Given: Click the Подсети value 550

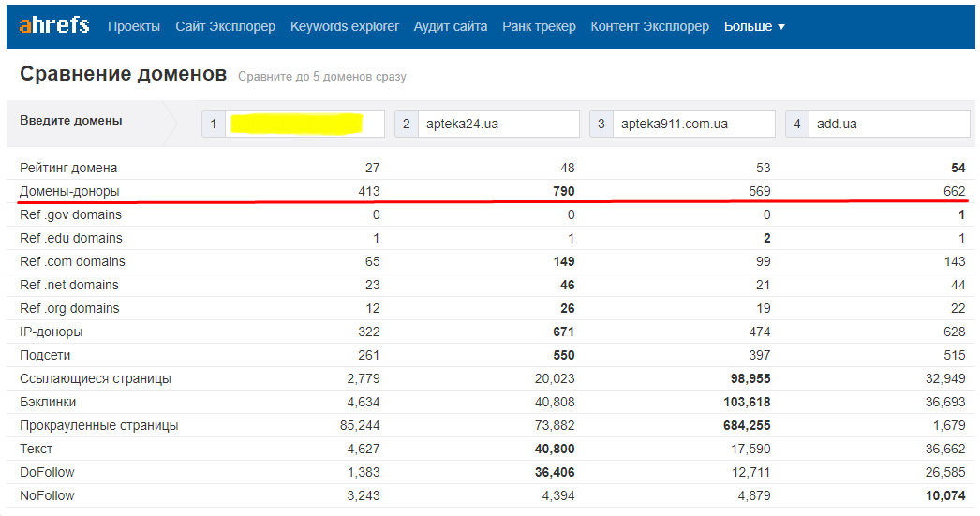Looking at the screenshot, I should [564, 356].
